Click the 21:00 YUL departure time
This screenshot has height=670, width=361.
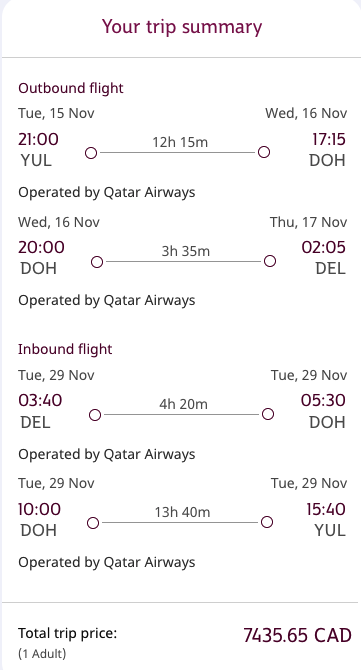coord(38,139)
